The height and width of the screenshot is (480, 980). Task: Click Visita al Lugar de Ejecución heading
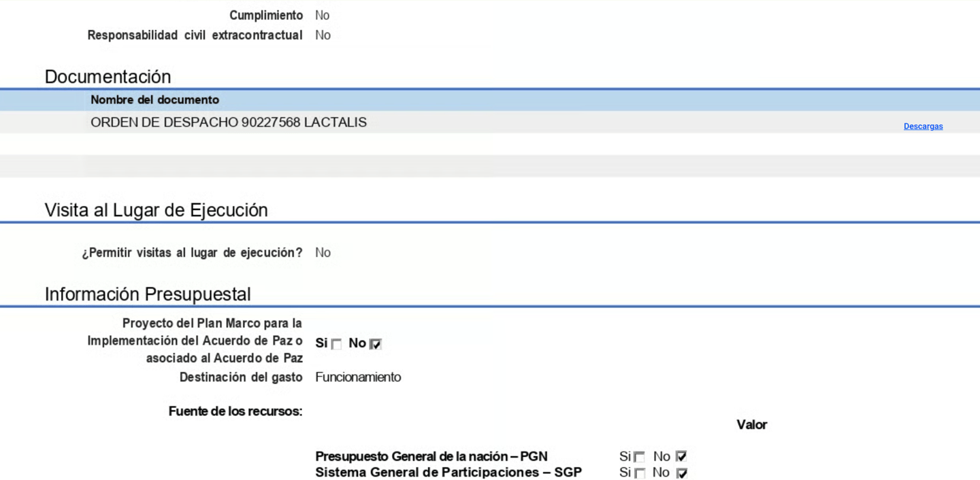[156, 210]
